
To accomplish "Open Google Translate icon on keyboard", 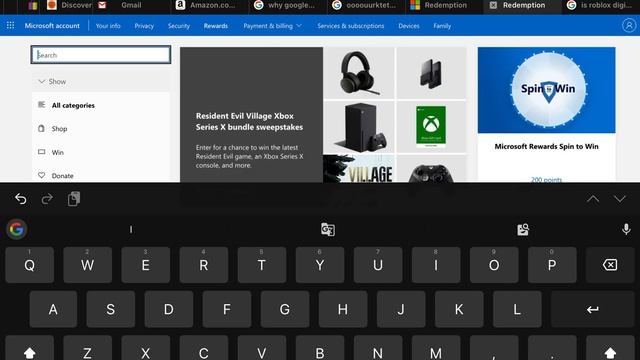I will click(328, 229).
